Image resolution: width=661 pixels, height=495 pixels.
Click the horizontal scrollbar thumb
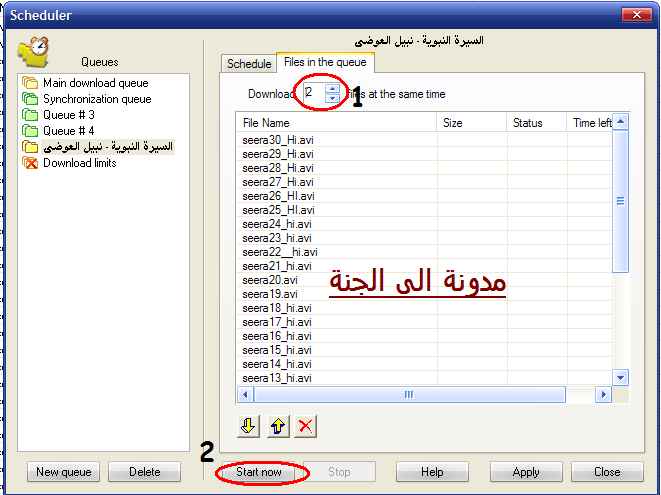pyautogui.click(x=409, y=395)
